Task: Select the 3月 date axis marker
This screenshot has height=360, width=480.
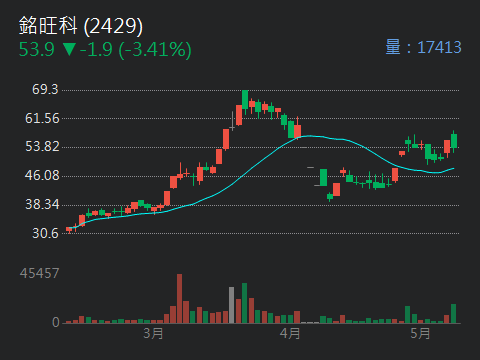Action: (x=153, y=333)
